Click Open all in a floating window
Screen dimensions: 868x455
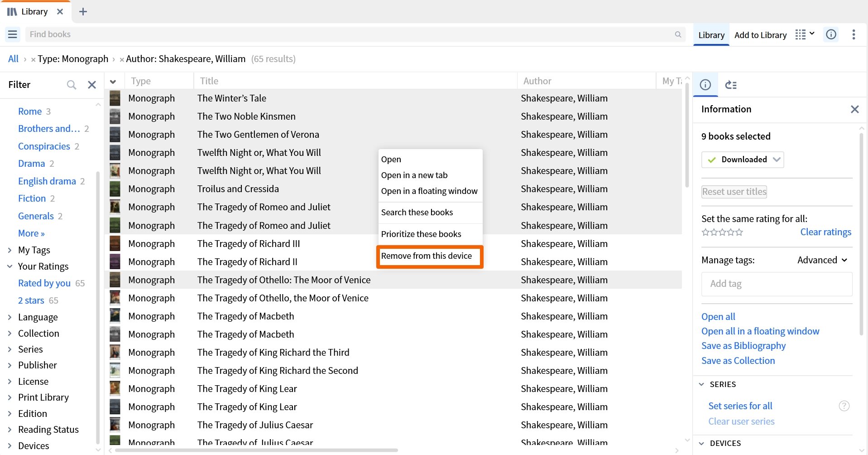click(x=760, y=331)
